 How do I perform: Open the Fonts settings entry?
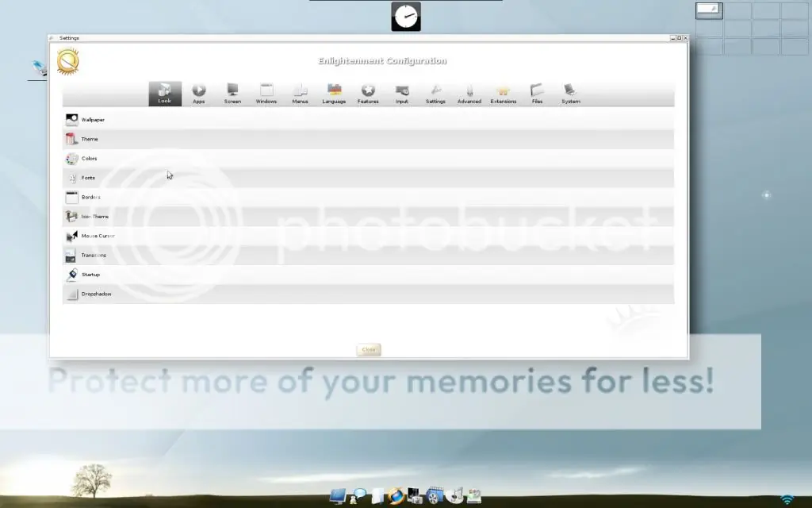click(368, 178)
